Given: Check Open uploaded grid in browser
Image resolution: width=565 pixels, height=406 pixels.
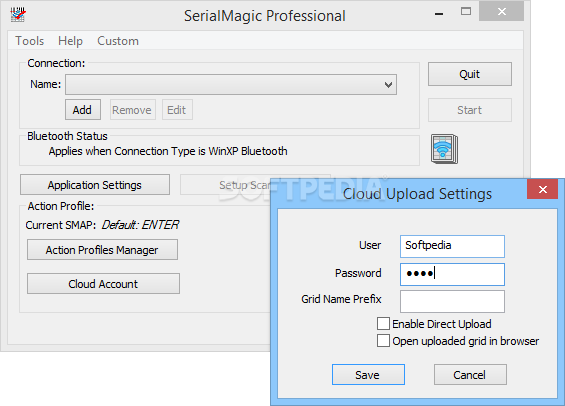Looking at the screenshot, I should tap(383, 340).
